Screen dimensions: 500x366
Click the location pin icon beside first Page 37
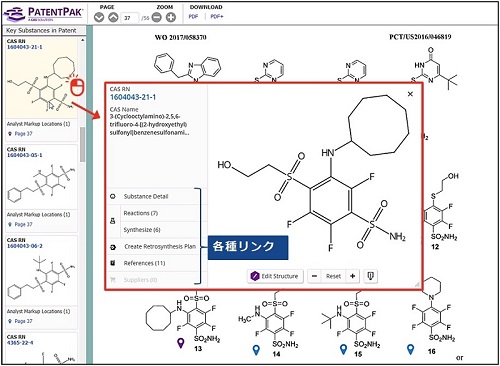(10, 134)
